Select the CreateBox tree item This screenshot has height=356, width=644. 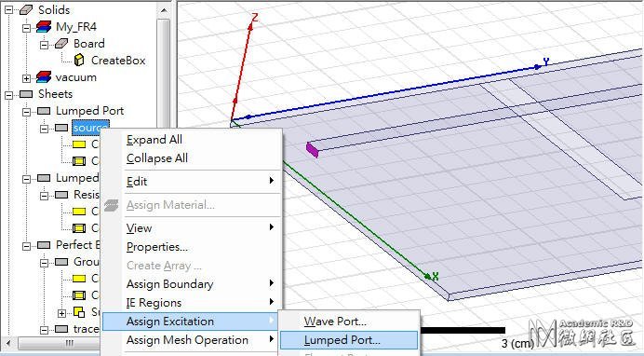(118, 61)
